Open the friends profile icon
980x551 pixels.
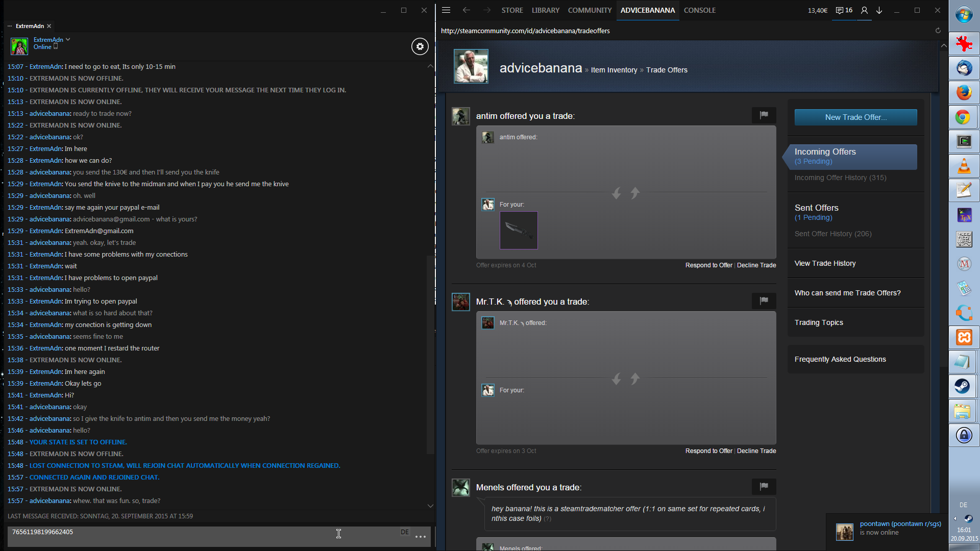pyautogui.click(x=864, y=10)
